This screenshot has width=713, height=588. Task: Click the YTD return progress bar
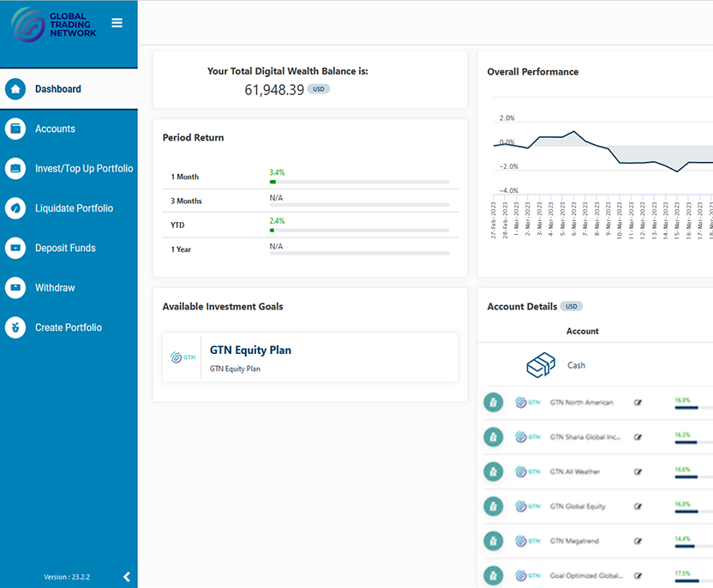point(360,231)
